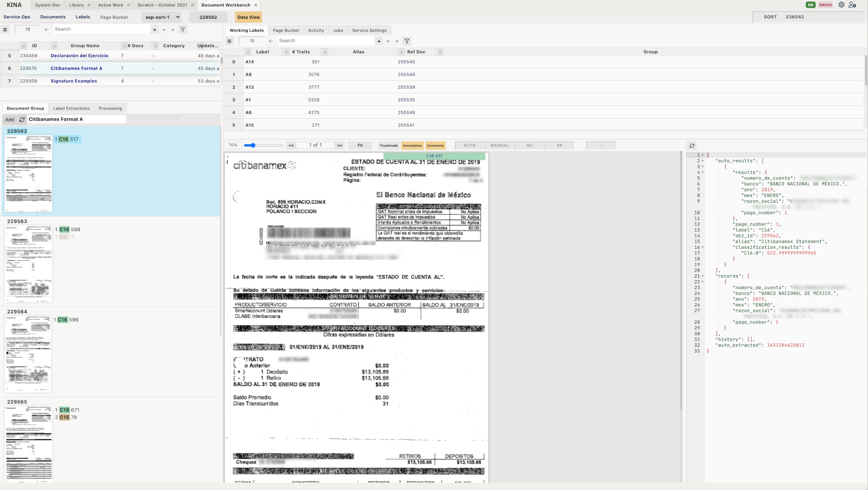The height and width of the screenshot is (490, 868).
Task: Collapse the classification_results fold arrow on line 16
Action: click(x=703, y=247)
